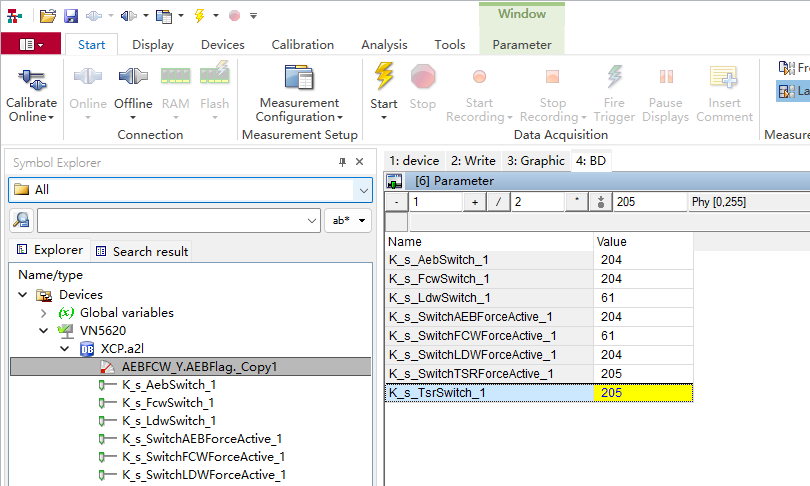Click the open folder icon in title bar

click(x=47, y=15)
